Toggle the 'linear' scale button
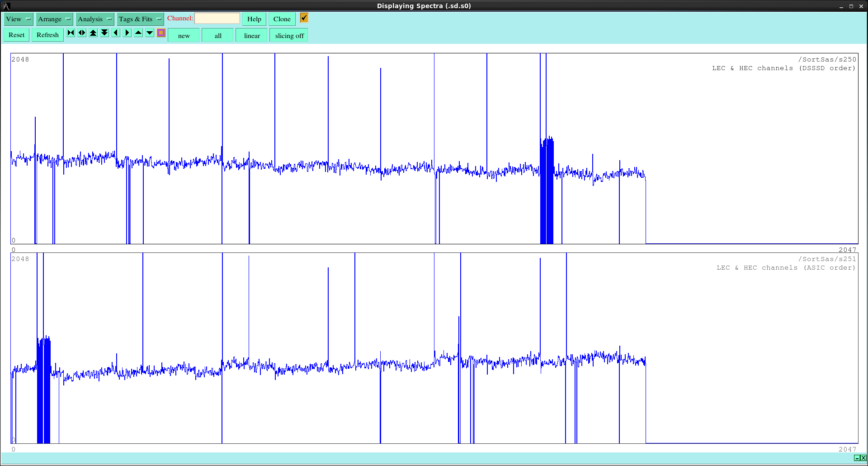Viewport: 868px width, 466px height. [252, 36]
